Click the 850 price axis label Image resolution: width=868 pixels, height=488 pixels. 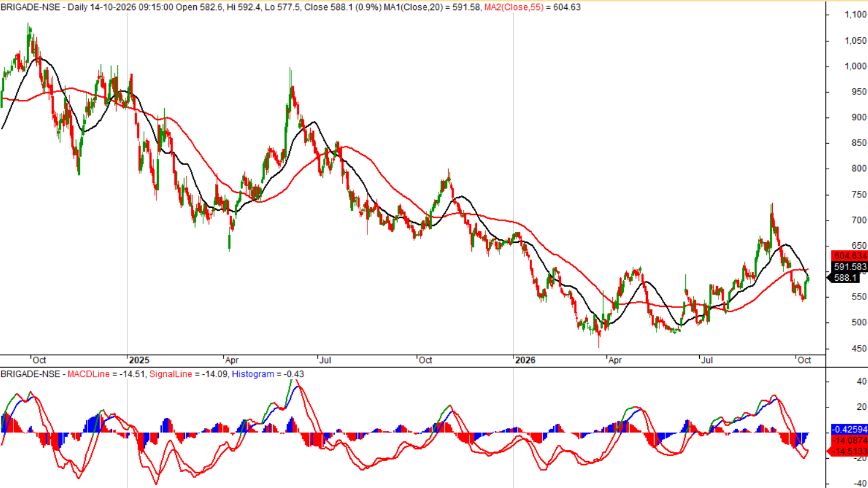(x=859, y=144)
